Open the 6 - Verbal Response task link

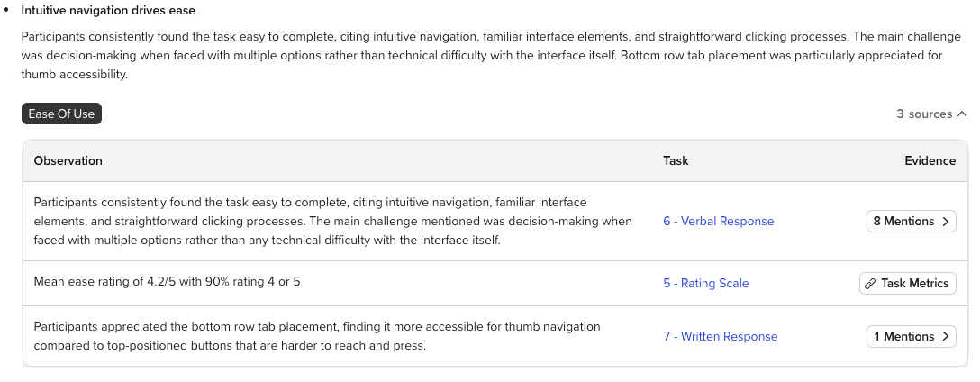[x=718, y=222]
